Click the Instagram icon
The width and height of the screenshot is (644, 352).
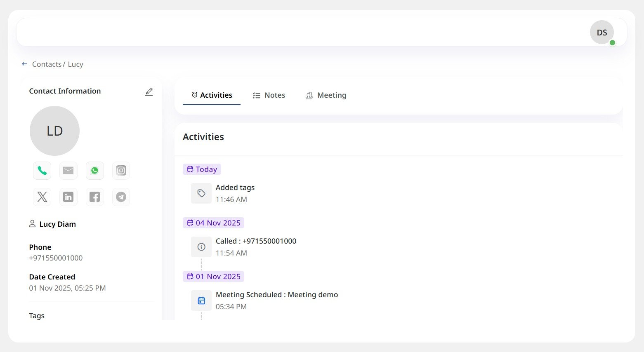coord(121,171)
